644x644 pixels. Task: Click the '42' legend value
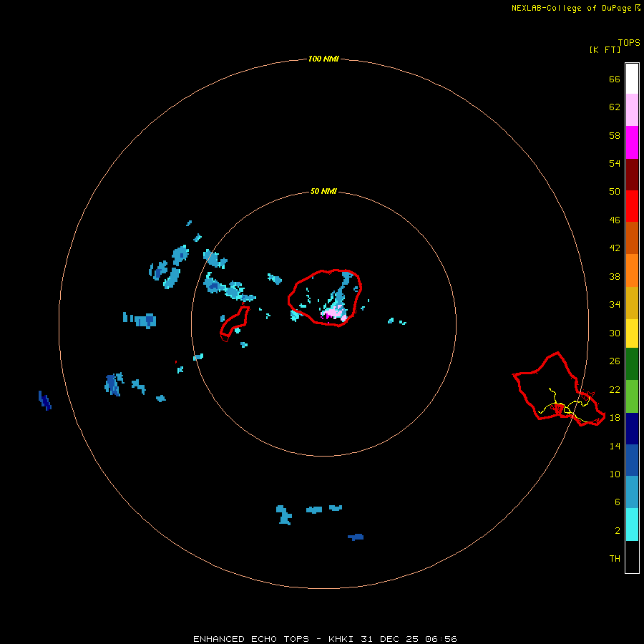coord(615,248)
